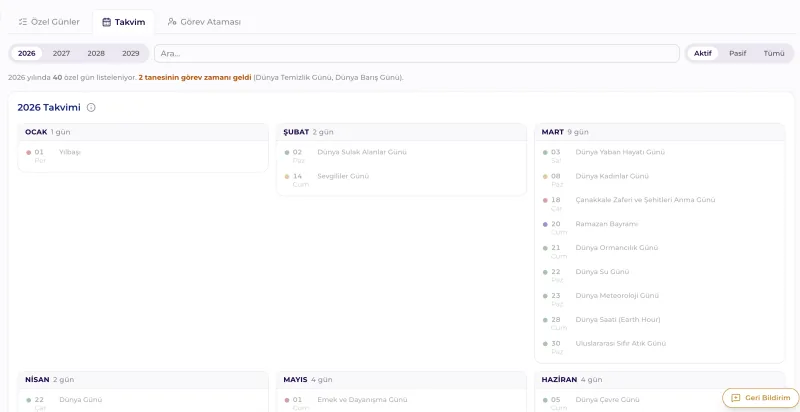Click the checklist icon beside Özel Günler
This screenshot has width=800, height=412.
(22, 22)
